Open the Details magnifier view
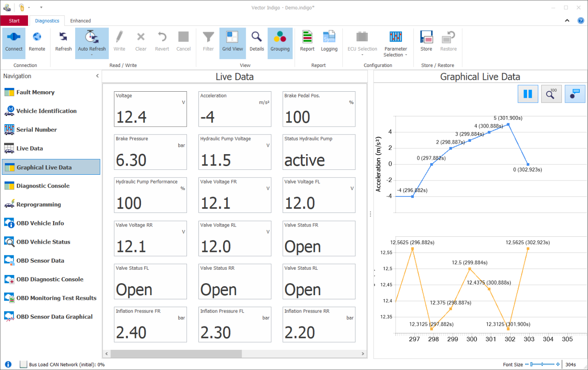Image resolution: width=588 pixels, height=370 pixels. tap(257, 43)
